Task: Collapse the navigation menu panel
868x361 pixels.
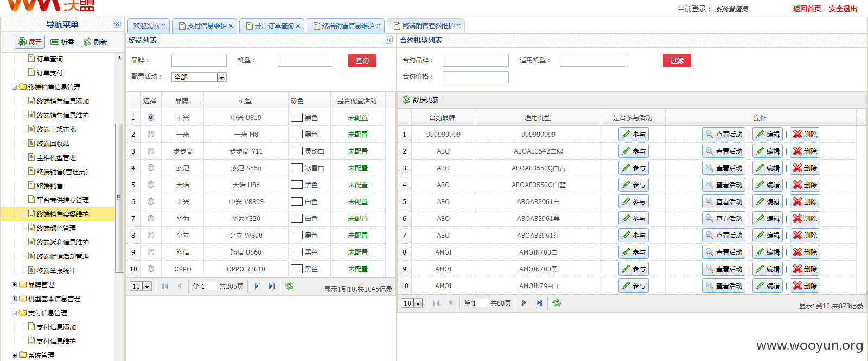Action: pyautogui.click(x=117, y=24)
